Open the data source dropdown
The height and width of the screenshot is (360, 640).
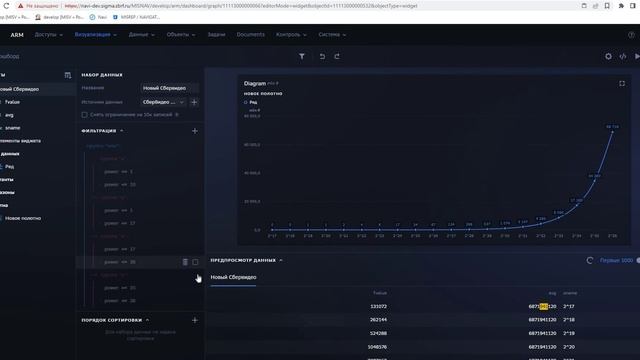pyautogui.click(x=164, y=102)
